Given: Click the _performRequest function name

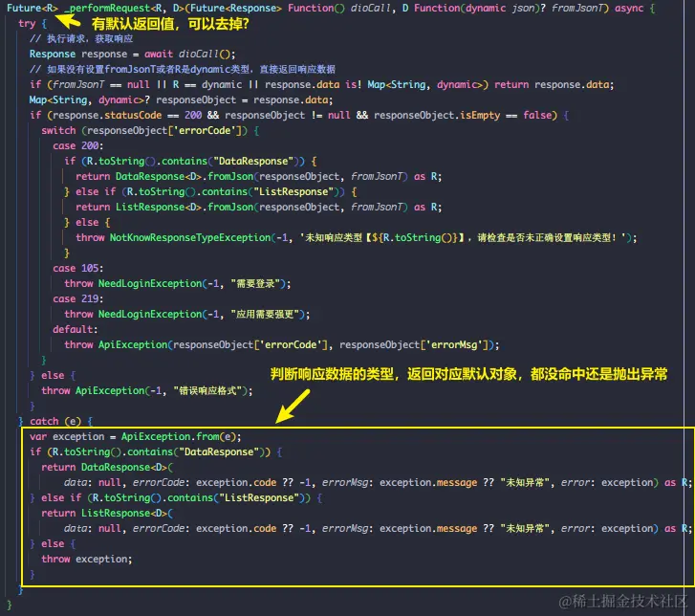Looking at the screenshot, I should pyautogui.click(x=107, y=8).
